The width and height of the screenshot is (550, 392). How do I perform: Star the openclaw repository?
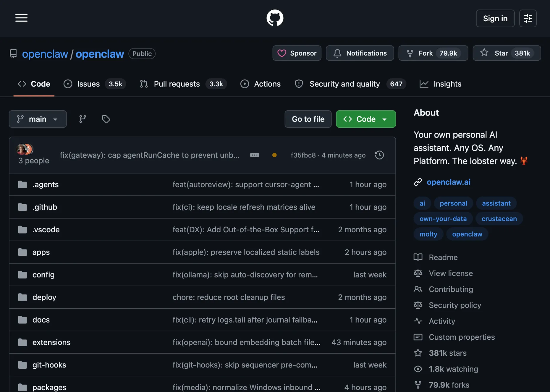(507, 53)
